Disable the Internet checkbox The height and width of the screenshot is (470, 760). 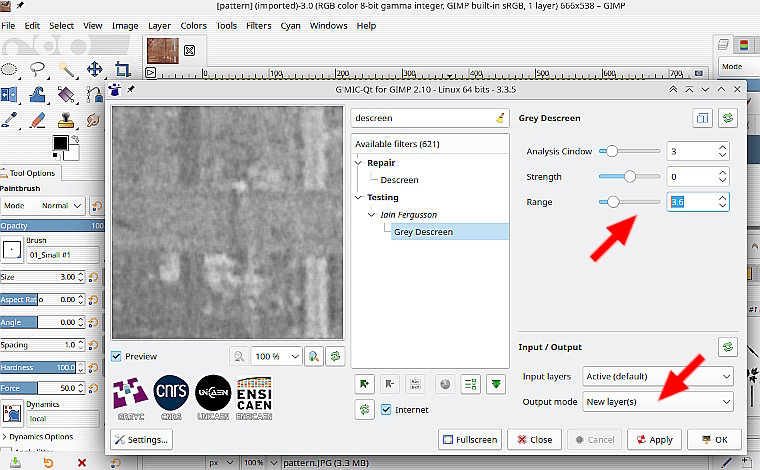coord(387,409)
